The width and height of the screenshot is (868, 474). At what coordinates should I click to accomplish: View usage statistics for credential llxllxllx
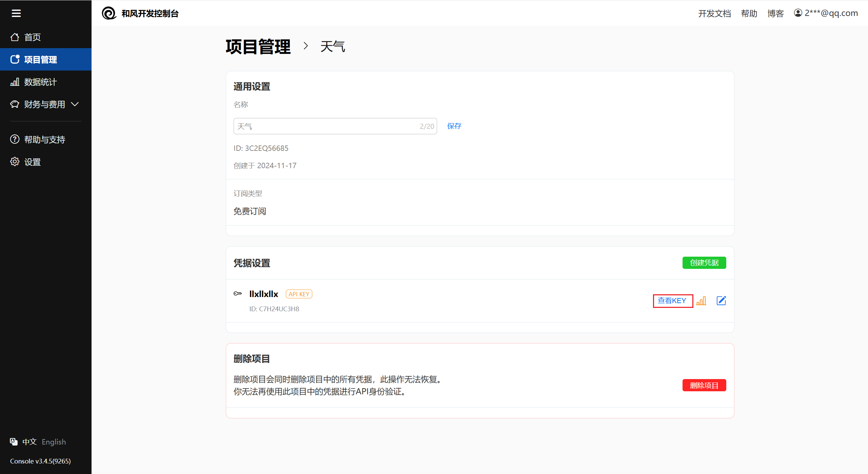(x=701, y=300)
